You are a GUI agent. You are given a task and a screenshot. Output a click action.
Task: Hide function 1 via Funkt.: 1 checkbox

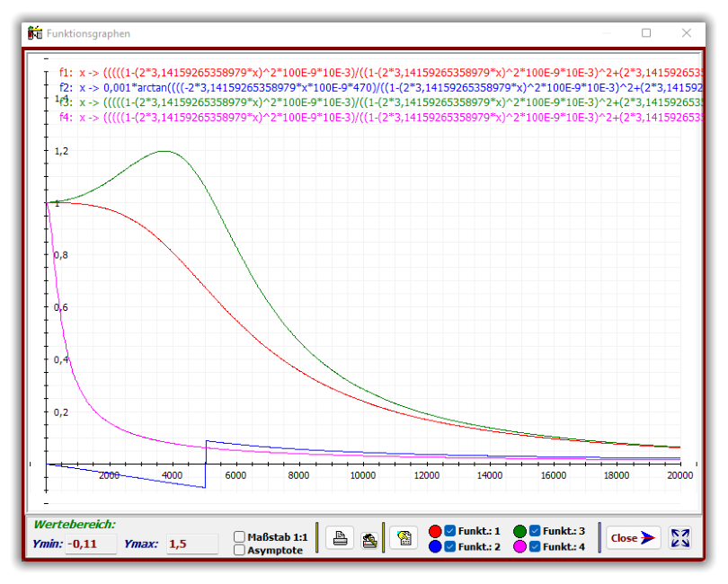(x=450, y=530)
